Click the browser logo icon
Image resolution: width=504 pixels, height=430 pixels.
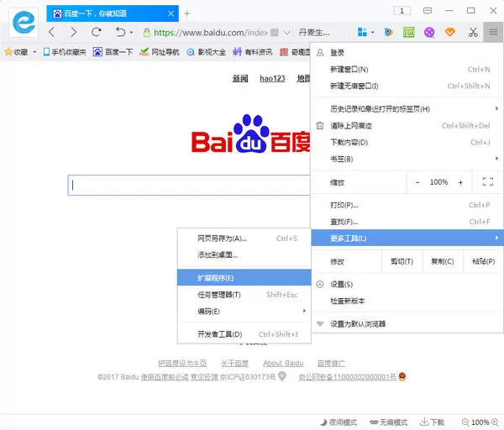click(x=24, y=23)
